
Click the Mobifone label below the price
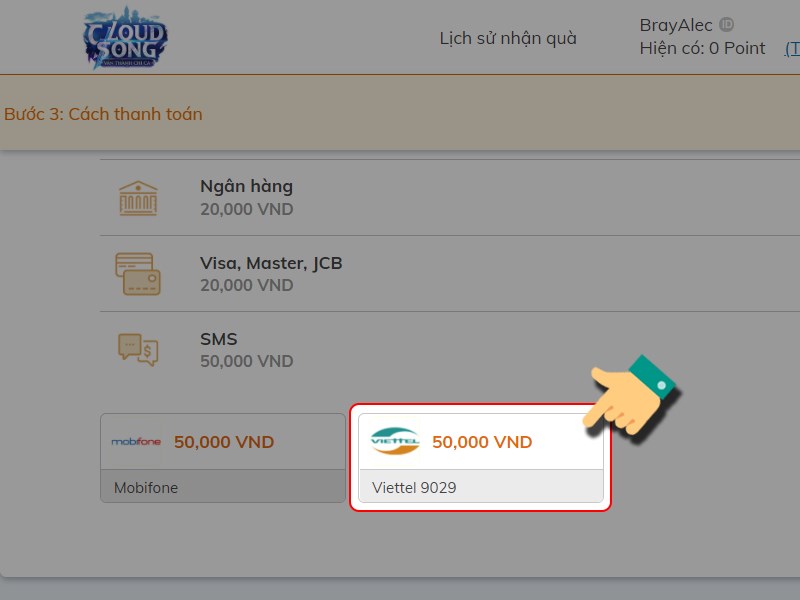click(x=146, y=488)
